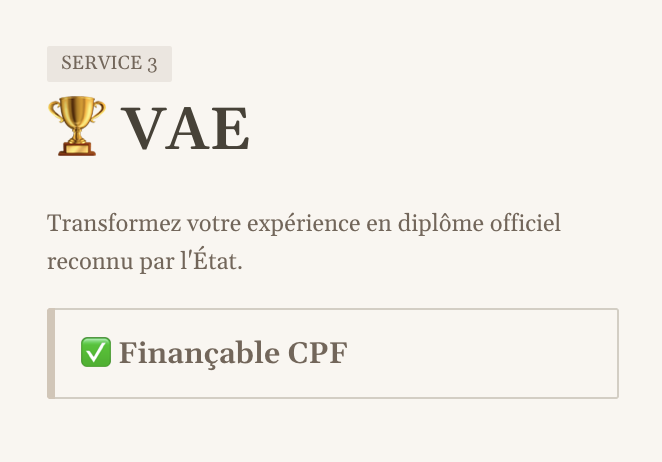Click the word 'officiel' ending the first line
Image resolution: width=662 pixels, height=462 pixels.
(x=525, y=223)
